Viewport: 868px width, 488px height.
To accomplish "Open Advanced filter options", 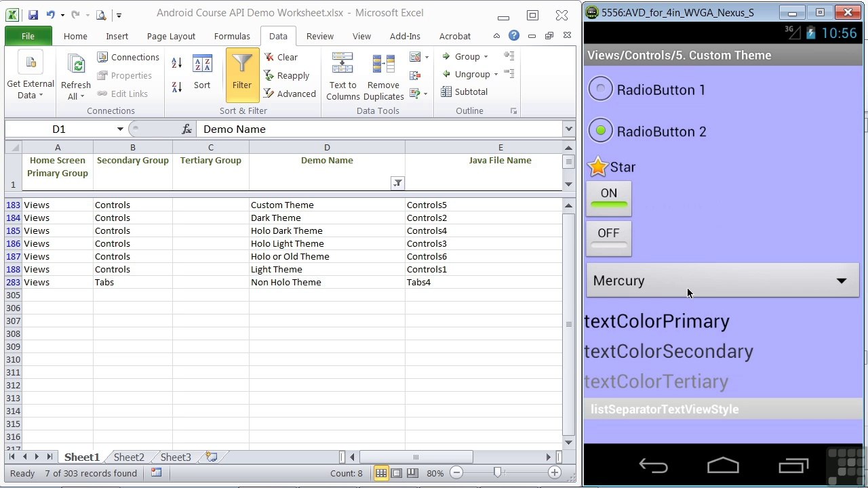I will [x=290, y=94].
